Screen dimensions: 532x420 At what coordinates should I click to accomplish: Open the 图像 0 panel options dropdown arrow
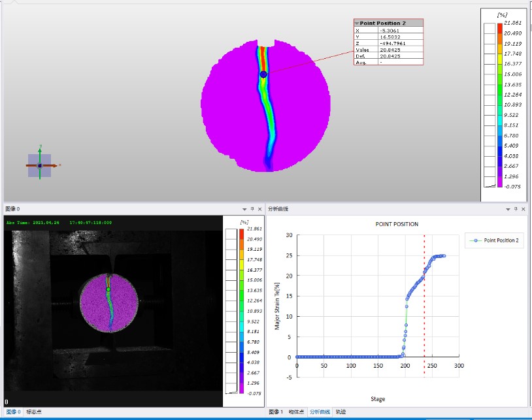point(243,209)
